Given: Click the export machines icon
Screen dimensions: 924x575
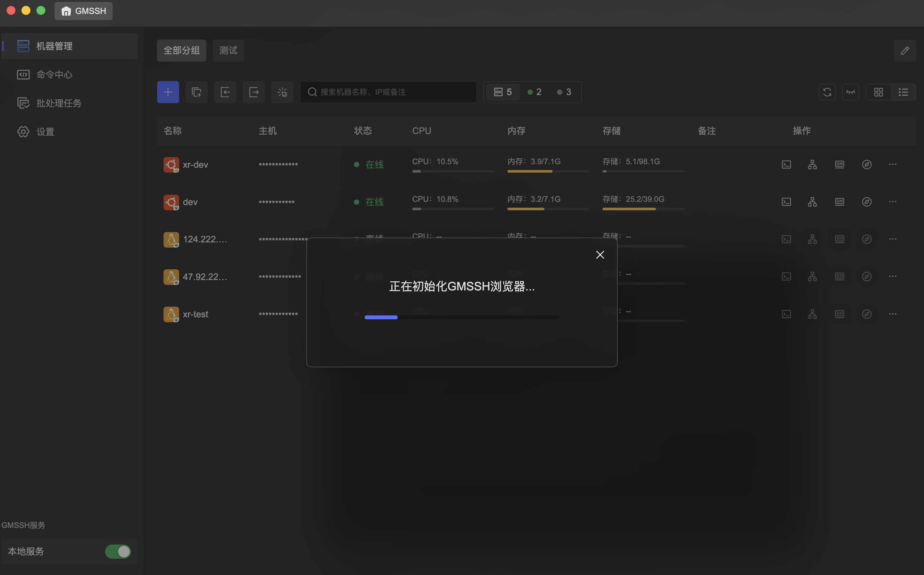Looking at the screenshot, I should [254, 92].
